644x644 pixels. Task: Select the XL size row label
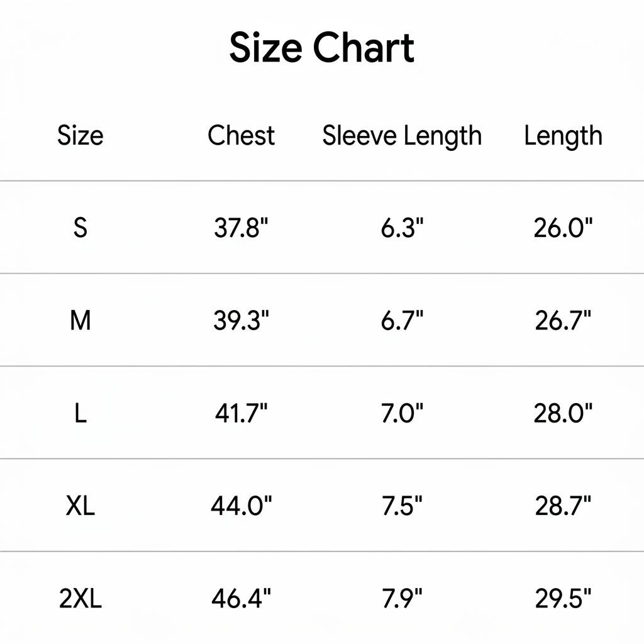pyautogui.click(x=80, y=506)
